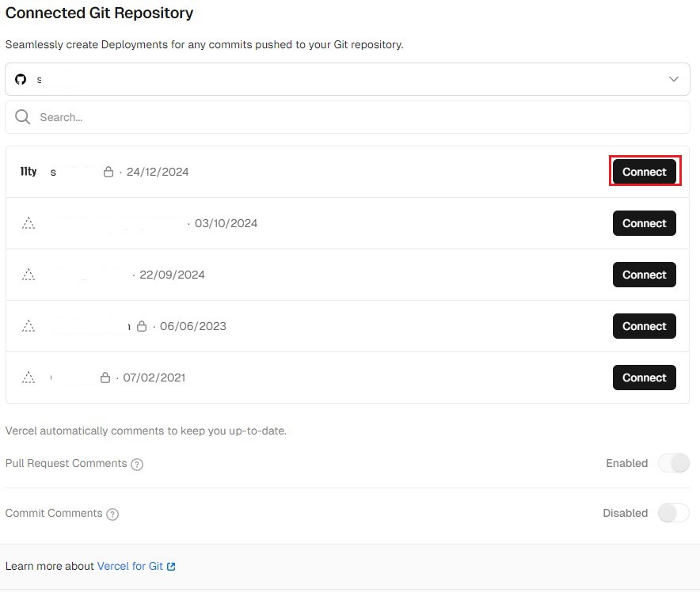Connect the repository dated 06/06/2023
Image resolution: width=700 pixels, height=592 pixels.
[644, 326]
